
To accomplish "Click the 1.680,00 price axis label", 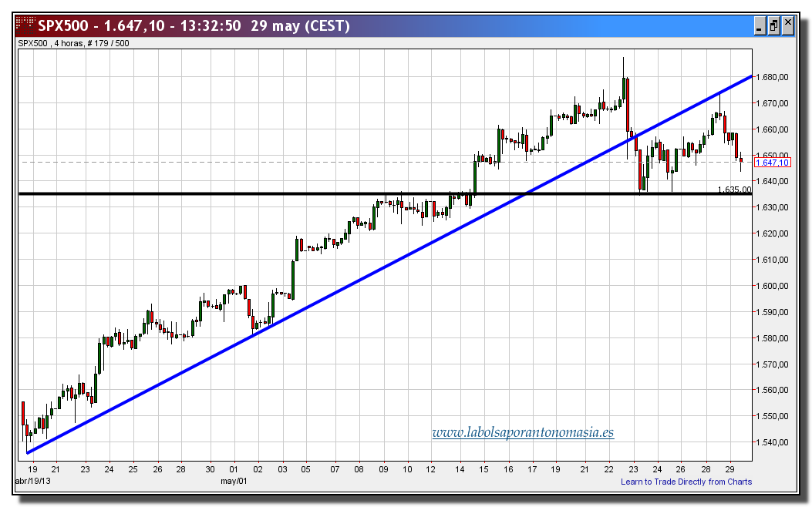I will pyautogui.click(x=772, y=77).
